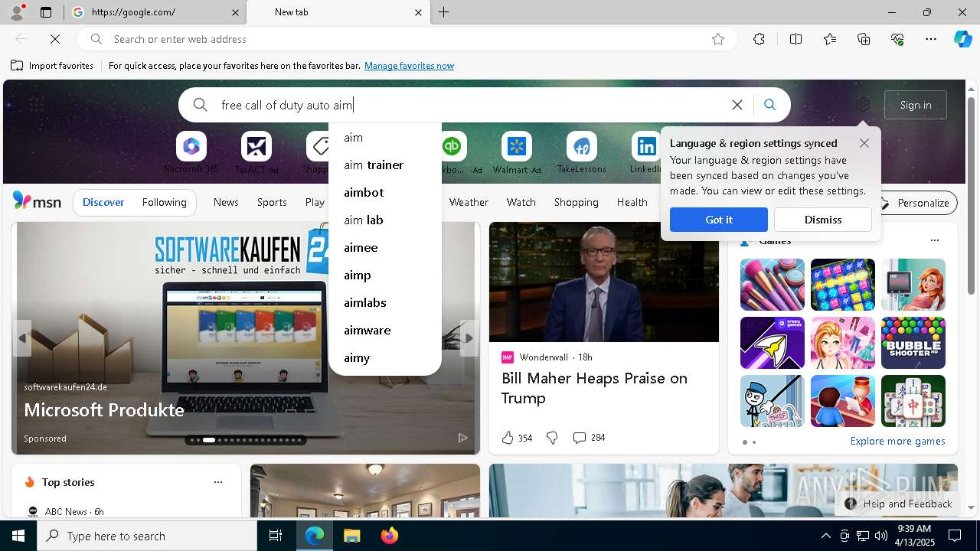The width and height of the screenshot is (980, 551).
Task: Select 'aimlabs' suggestion
Action: pyautogui.click(x=385, y=302)
